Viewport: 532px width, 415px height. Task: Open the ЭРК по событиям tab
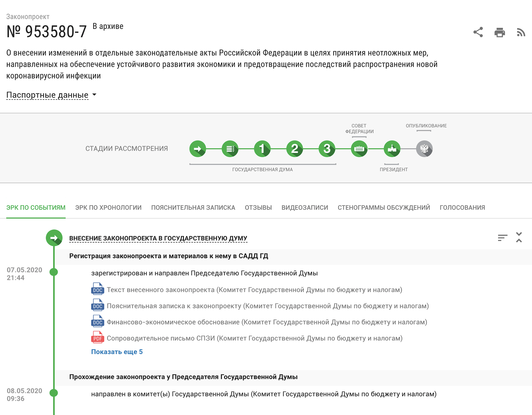pos(36,207)
